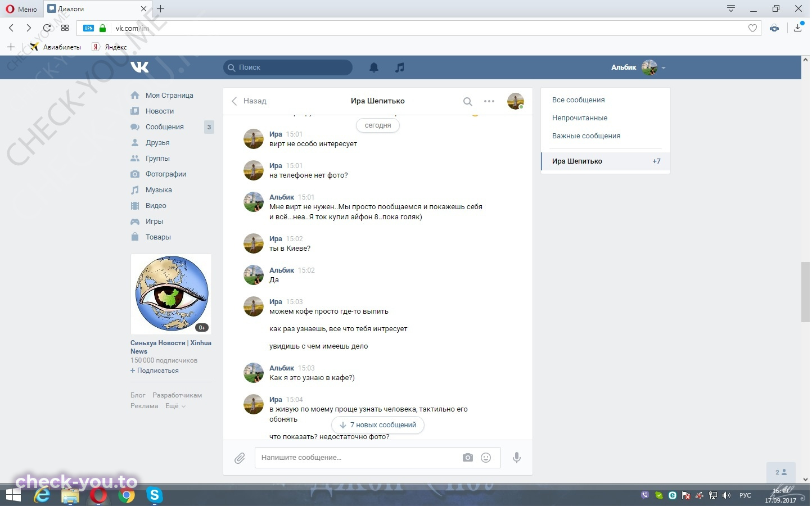The height and width of the screenshot is (506, 812).
Task: Expand the Ещё footer dropdown
Action: point(175,406)
